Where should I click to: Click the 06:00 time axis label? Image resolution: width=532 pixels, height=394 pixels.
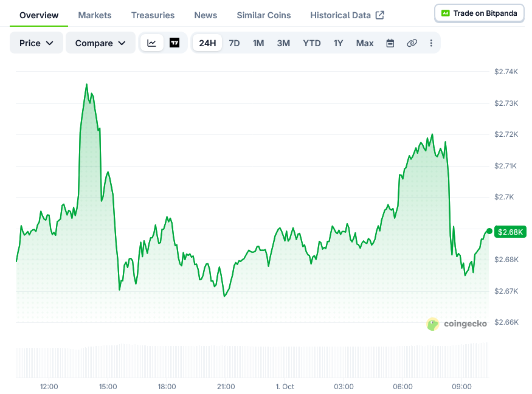[x=402, y=387]
